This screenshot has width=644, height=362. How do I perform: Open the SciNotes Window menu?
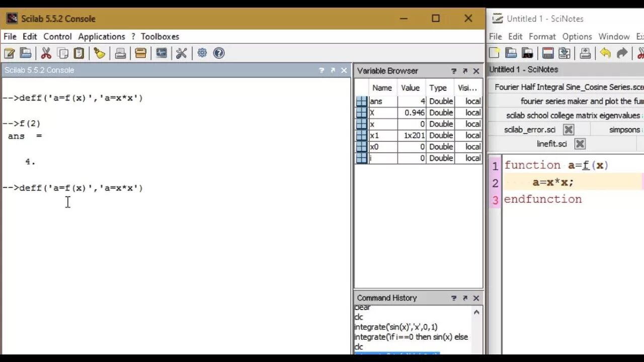point(614,36)
